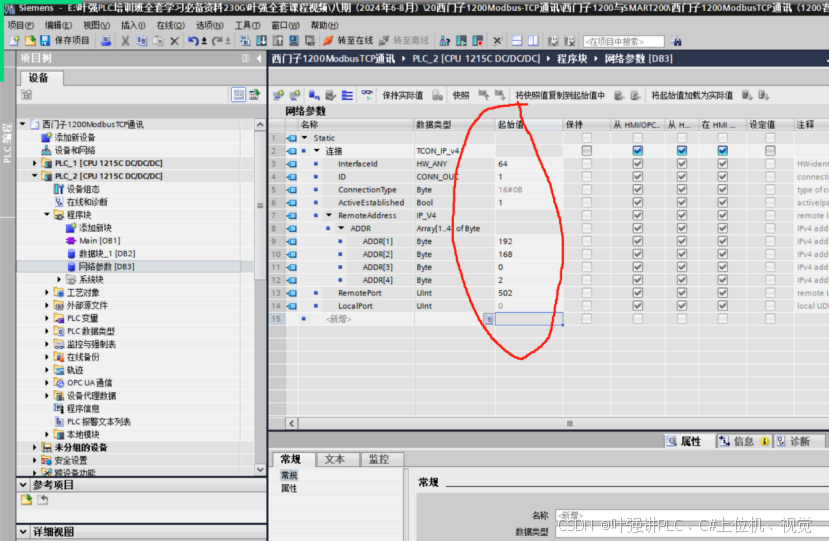
Task: Open the 信息 tab in the inspector
Action: (743, 441)
